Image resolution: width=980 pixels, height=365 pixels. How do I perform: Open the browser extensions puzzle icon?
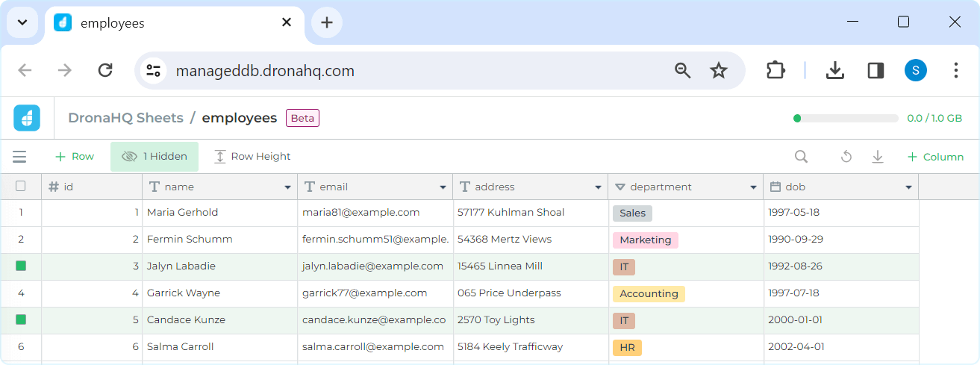(x=775, y=70)
